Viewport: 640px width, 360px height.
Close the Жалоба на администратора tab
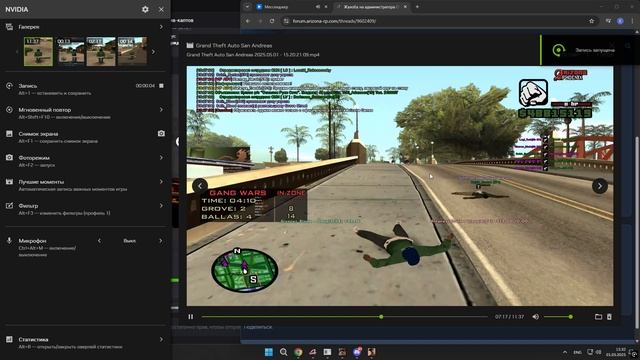[405, 7]
